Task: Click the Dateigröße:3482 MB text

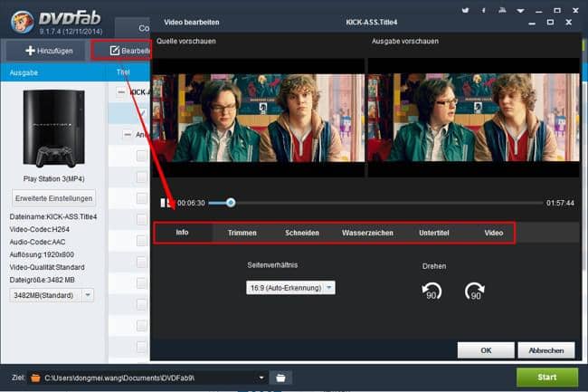Action: click(x=42, y=281)
